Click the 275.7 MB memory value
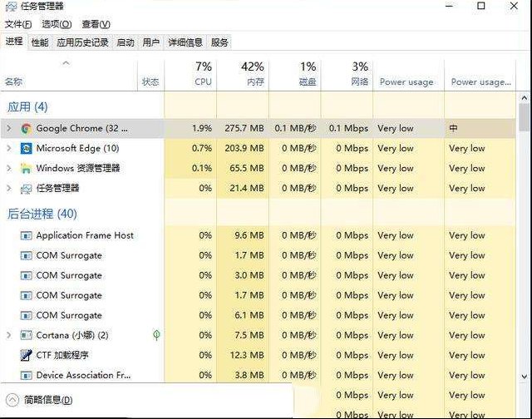The image size is (532, 419). (244, 128)
